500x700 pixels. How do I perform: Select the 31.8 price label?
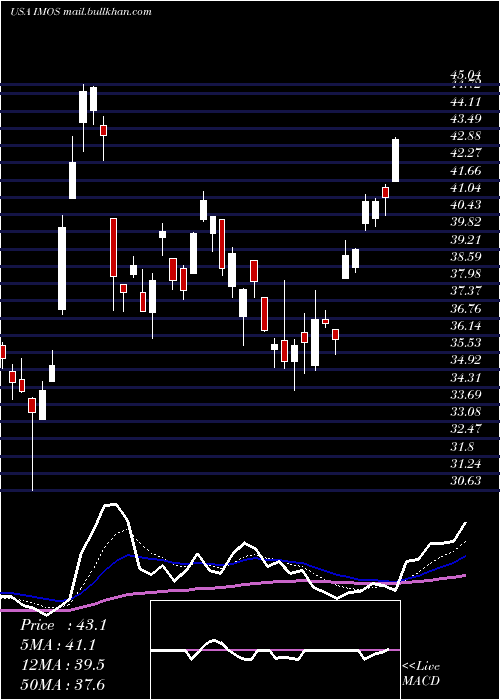462,446
